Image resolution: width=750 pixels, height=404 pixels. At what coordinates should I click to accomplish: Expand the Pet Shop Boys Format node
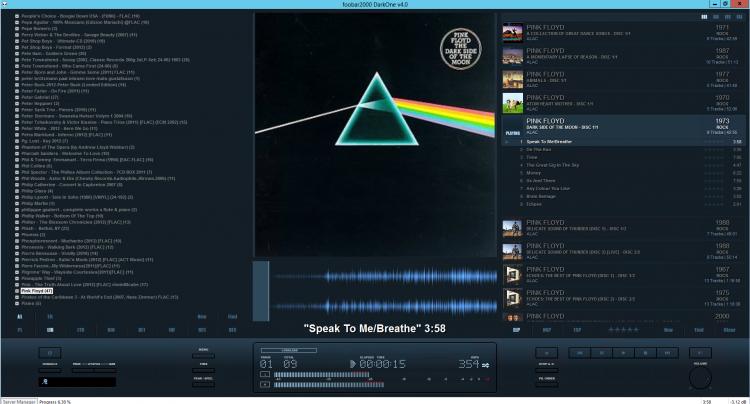(x=17, y=47)
